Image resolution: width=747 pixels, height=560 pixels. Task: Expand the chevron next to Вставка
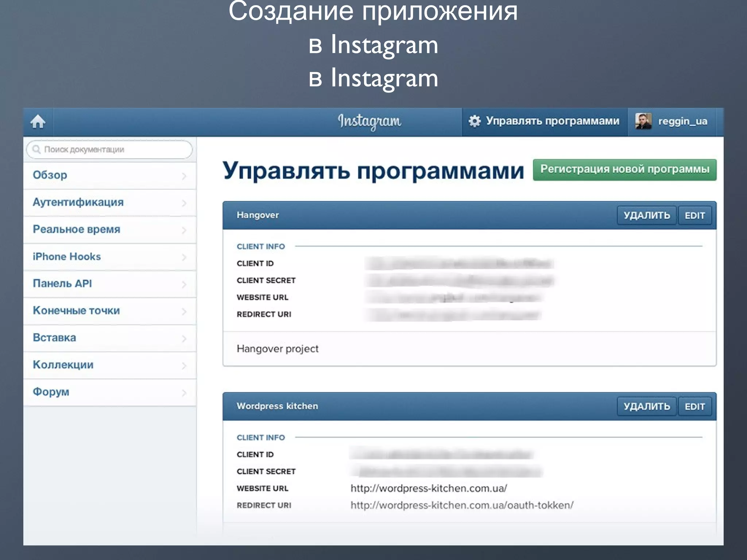(x=184, y=339)
